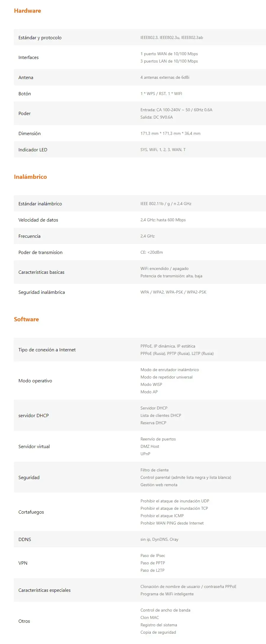Select the Estándar y protocolo row label

(40, 37)
